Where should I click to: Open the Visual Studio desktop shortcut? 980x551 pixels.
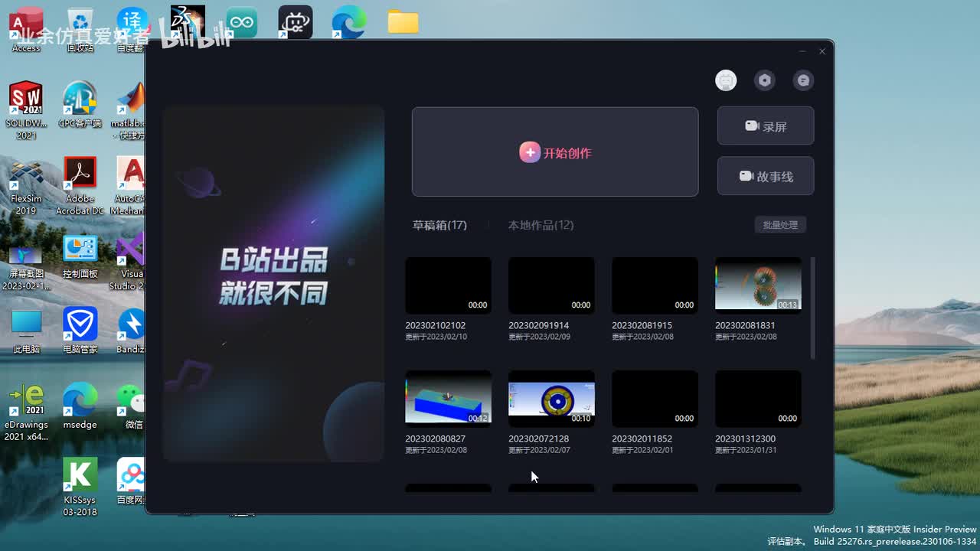click(128, 262)
